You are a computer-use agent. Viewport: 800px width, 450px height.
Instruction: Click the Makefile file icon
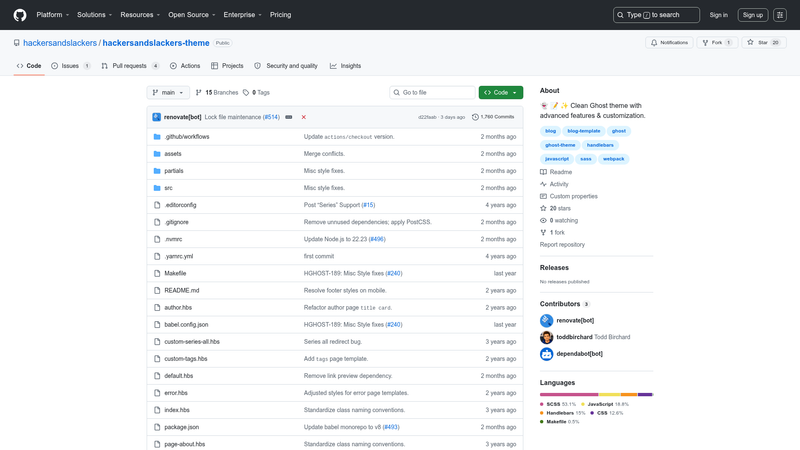click(x=157, y=273)
